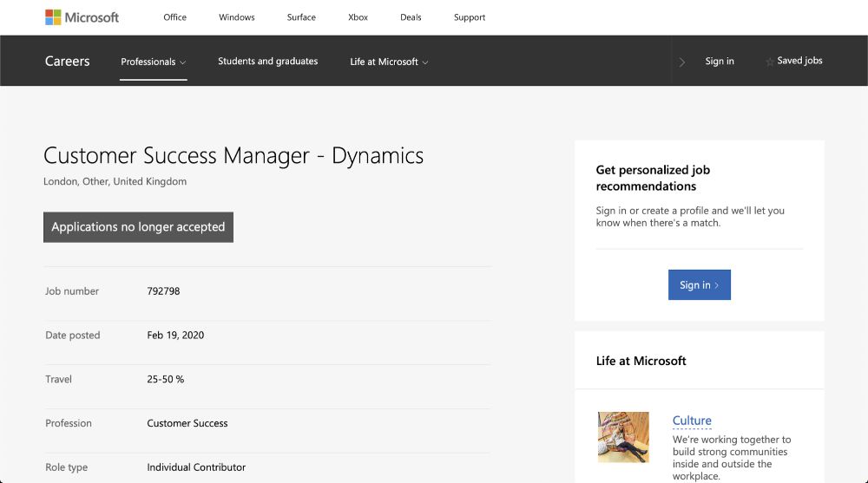Open the Deals menu item

(411, 17)
